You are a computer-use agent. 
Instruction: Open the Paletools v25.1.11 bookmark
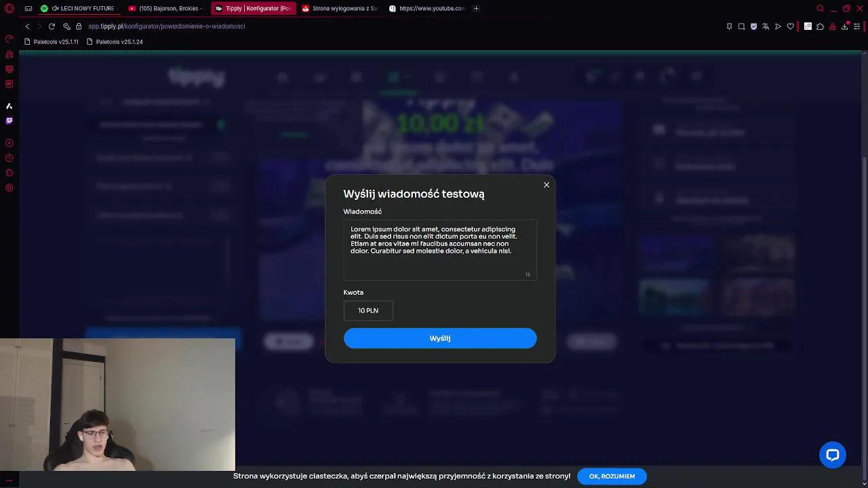52,42
